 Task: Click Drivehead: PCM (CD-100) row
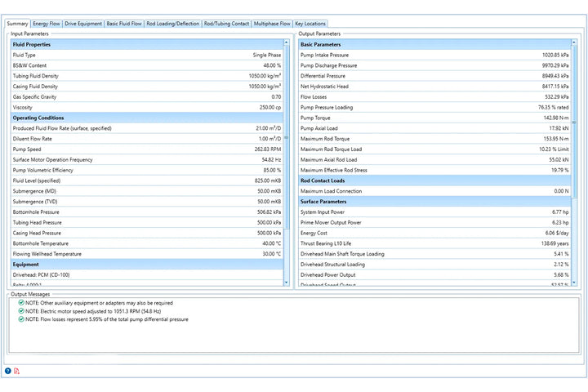point(147,275)
